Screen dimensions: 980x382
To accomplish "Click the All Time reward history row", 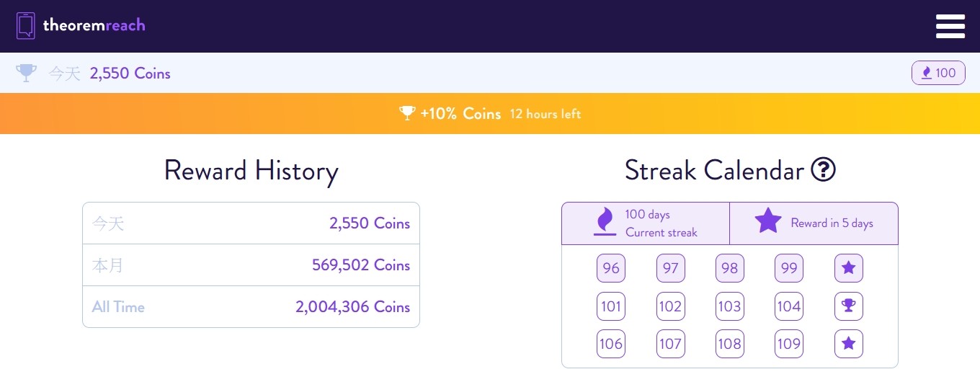I will pos(251,307).
